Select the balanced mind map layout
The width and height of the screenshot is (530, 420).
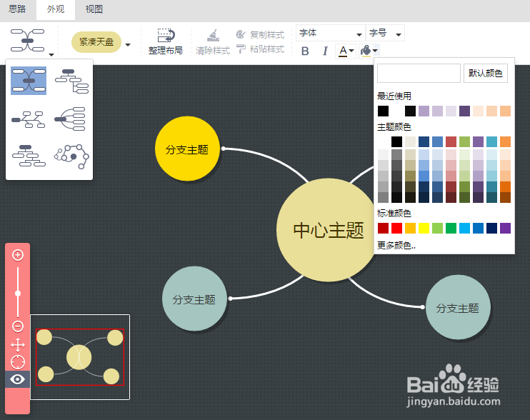coord(29,81)
